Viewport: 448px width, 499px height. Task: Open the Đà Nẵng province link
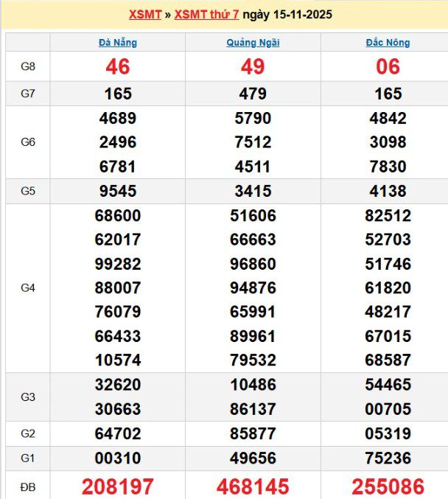(x=117, y=43)
